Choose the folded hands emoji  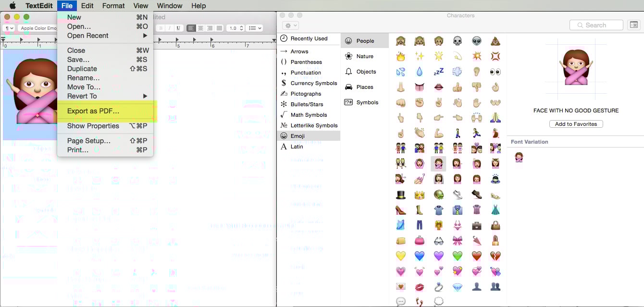tap(495, 118)
